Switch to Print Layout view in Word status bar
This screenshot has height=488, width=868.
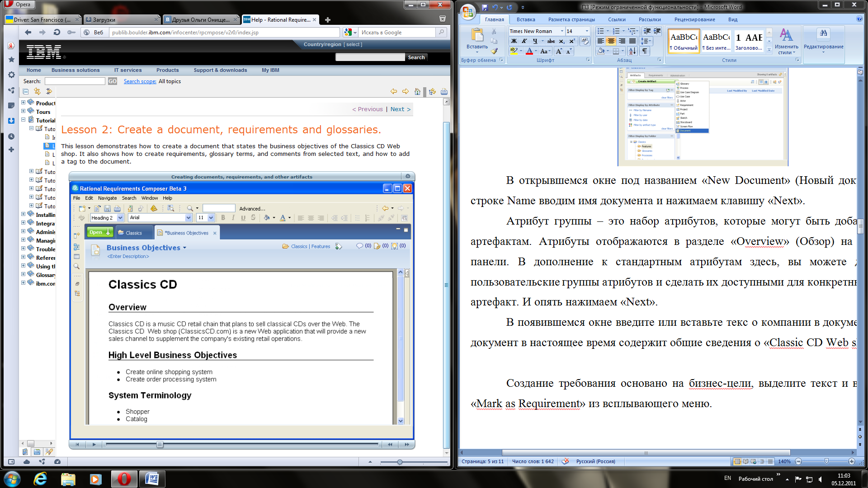737,461
